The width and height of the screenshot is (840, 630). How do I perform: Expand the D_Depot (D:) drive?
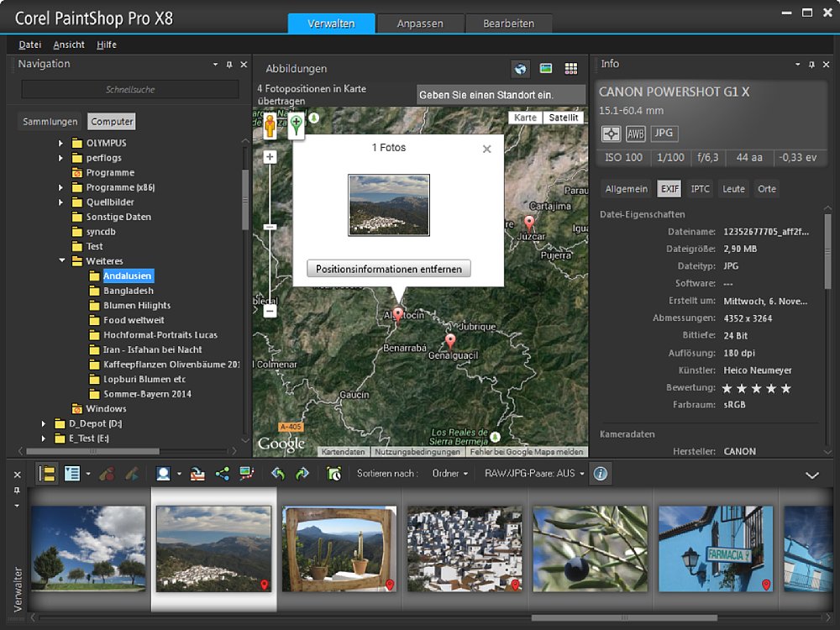[x=44, y=423]
